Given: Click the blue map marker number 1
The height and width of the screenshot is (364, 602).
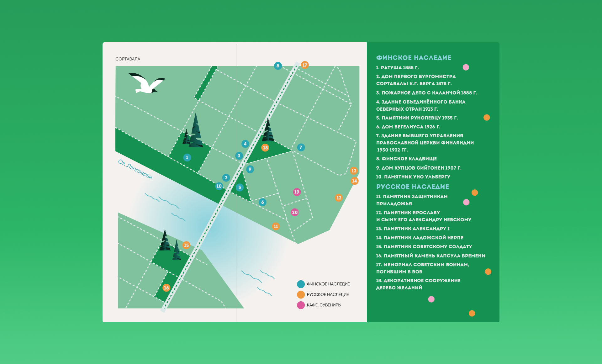Looking at the screenshot, I should point(187,157).
